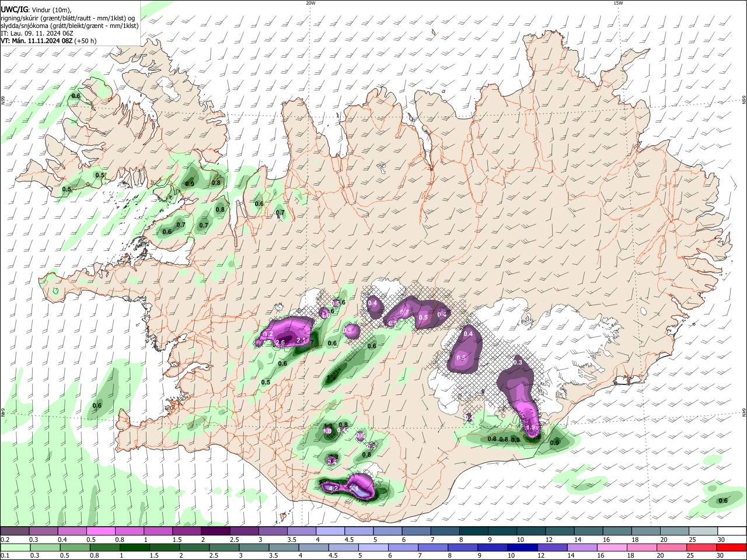Pick darkest green rain swatch between 1 and 1.5
This screenshot has height=560, width=747.
(x=134, y=547)
